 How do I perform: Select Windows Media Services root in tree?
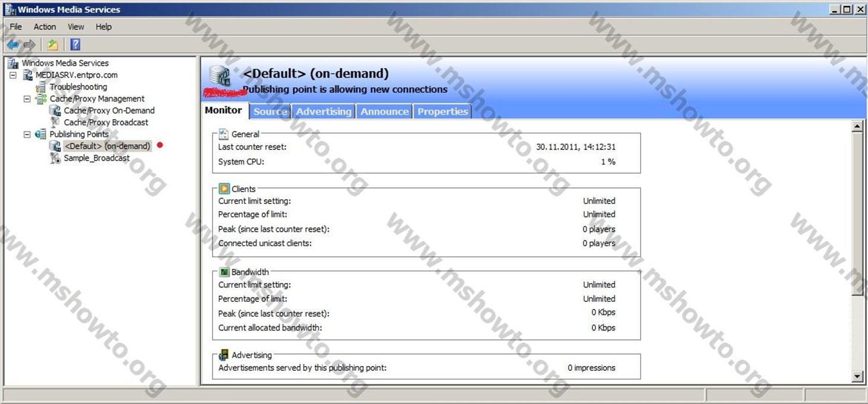(x=65, y=63)
